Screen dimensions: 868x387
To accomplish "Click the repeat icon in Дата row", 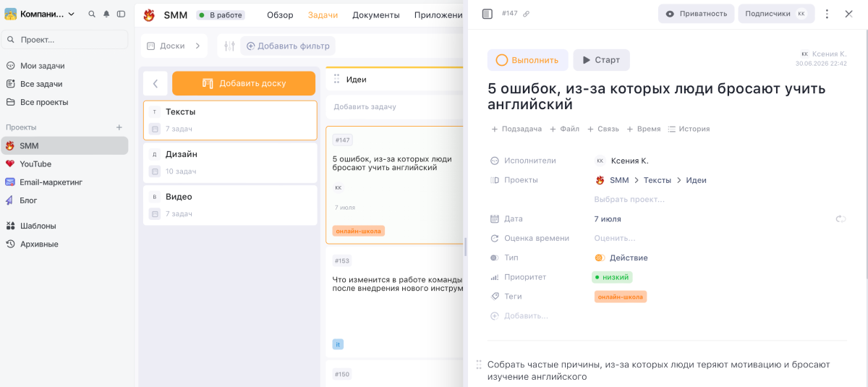I will pos(841,218).
